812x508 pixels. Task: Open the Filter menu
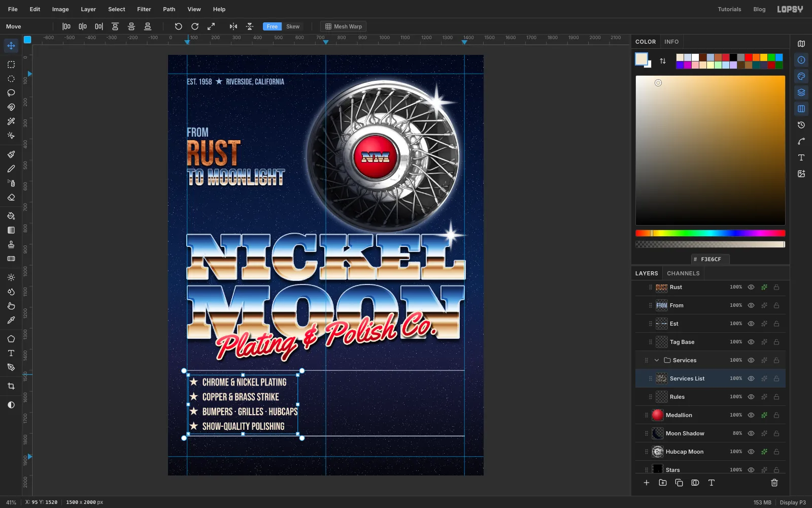(144, 9)
